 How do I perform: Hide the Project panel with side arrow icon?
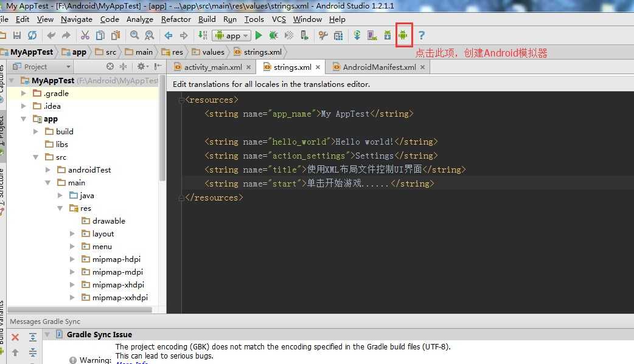[x=158, y=67]
